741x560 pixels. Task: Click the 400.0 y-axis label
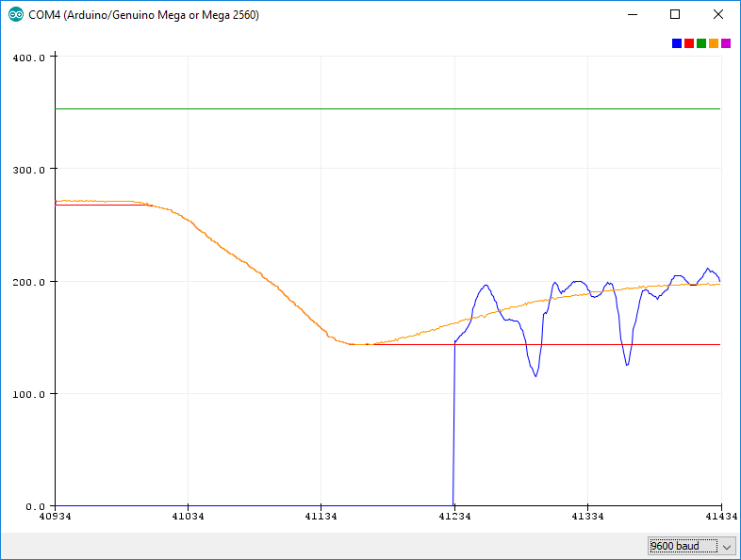[x=29, y=58]
